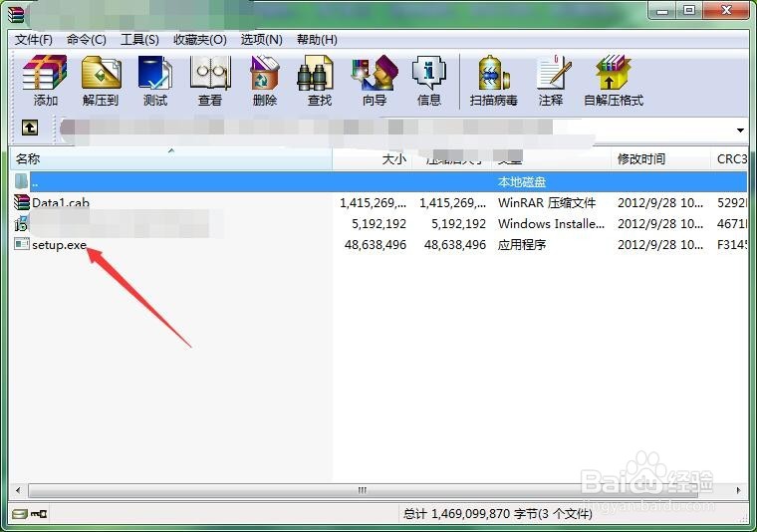Click the Extract To (解压到) icon
This screenshot has width=757, height=532.
point(101,73)
